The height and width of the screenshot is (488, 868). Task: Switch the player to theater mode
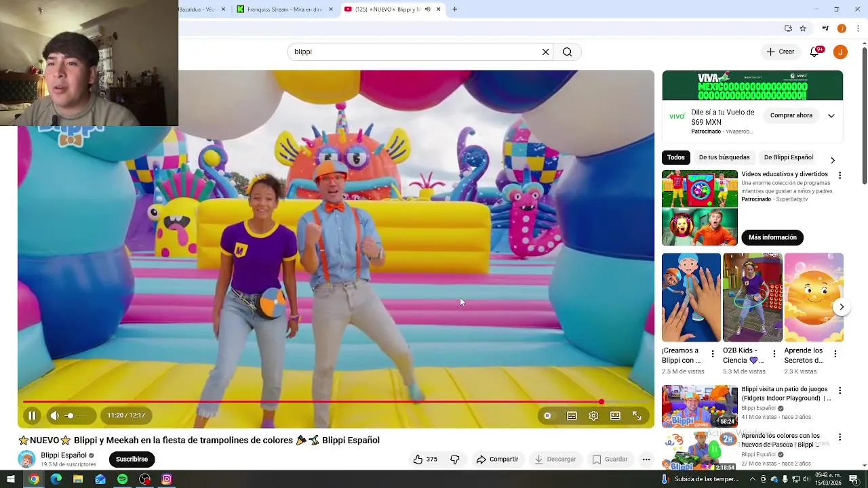[615, 416]
